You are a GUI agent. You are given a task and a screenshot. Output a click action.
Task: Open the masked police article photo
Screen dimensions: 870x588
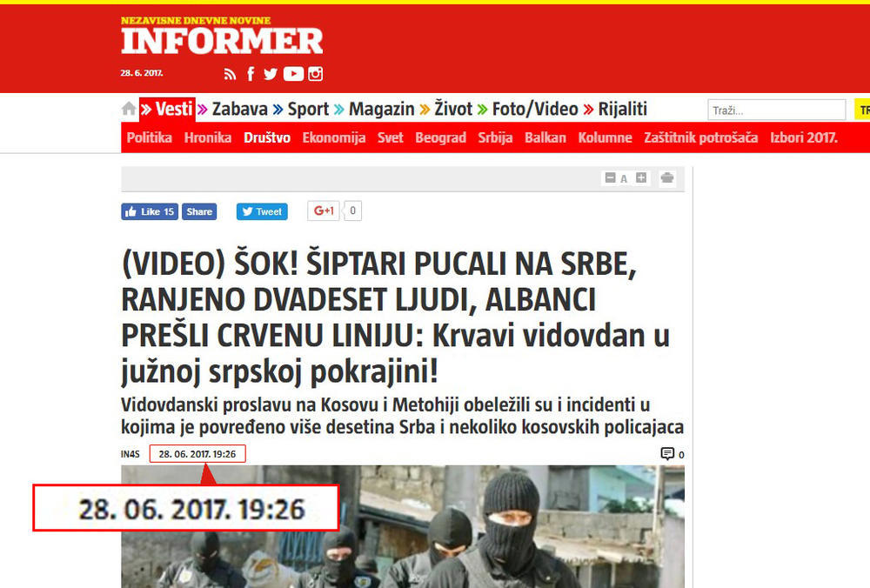click(403, 526)
